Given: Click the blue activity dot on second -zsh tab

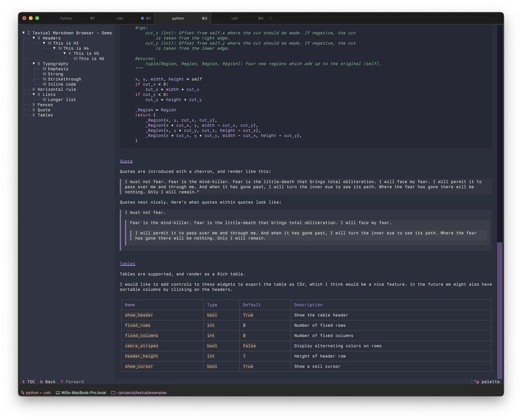Looking at the screenshot, I should click(142, 19).
